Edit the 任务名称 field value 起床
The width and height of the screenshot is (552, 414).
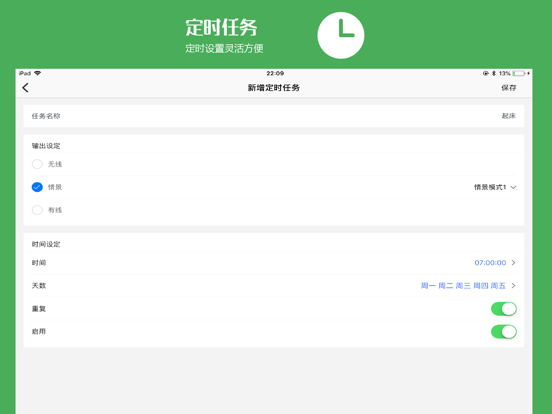tap(509, 116)
